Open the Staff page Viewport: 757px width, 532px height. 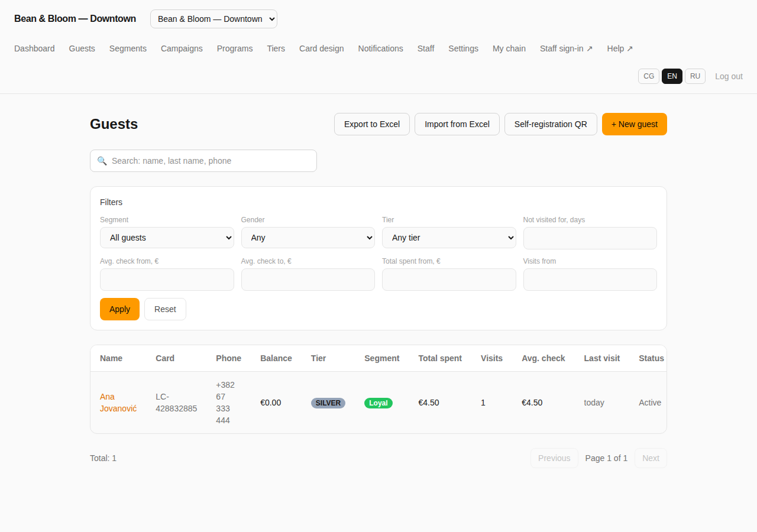[x=426, y=48]
